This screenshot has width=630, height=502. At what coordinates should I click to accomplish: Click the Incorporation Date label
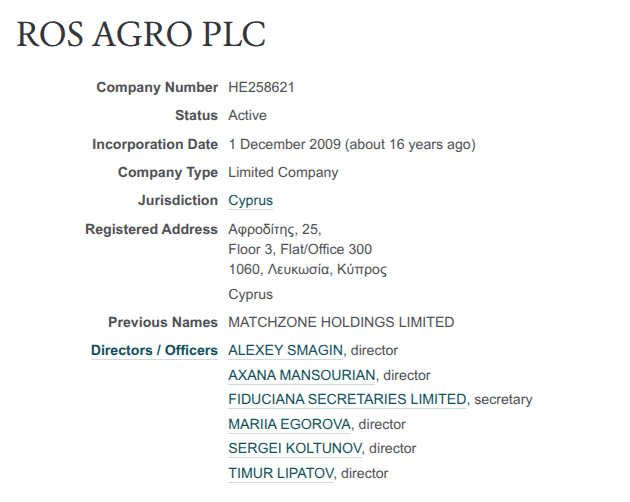[x=154, y=145]
